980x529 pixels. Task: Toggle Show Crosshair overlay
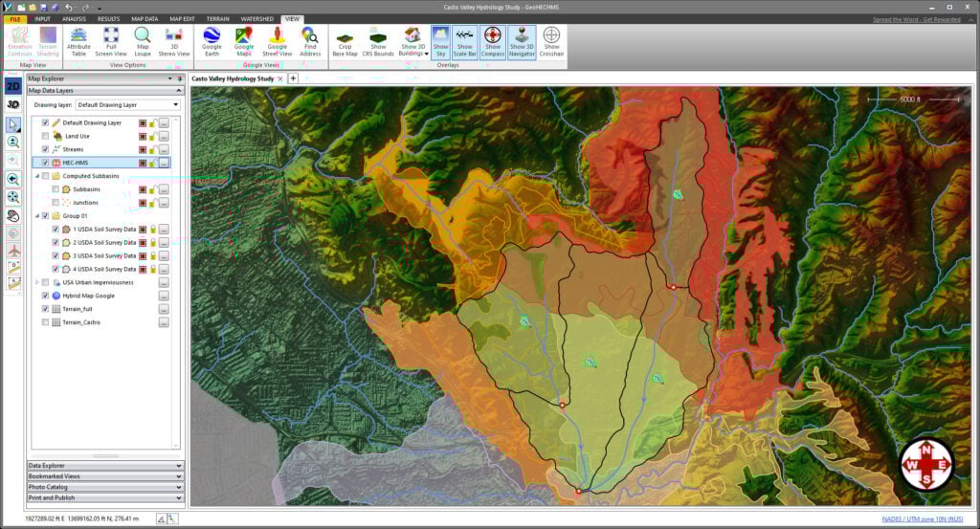[x=551, y=42]
